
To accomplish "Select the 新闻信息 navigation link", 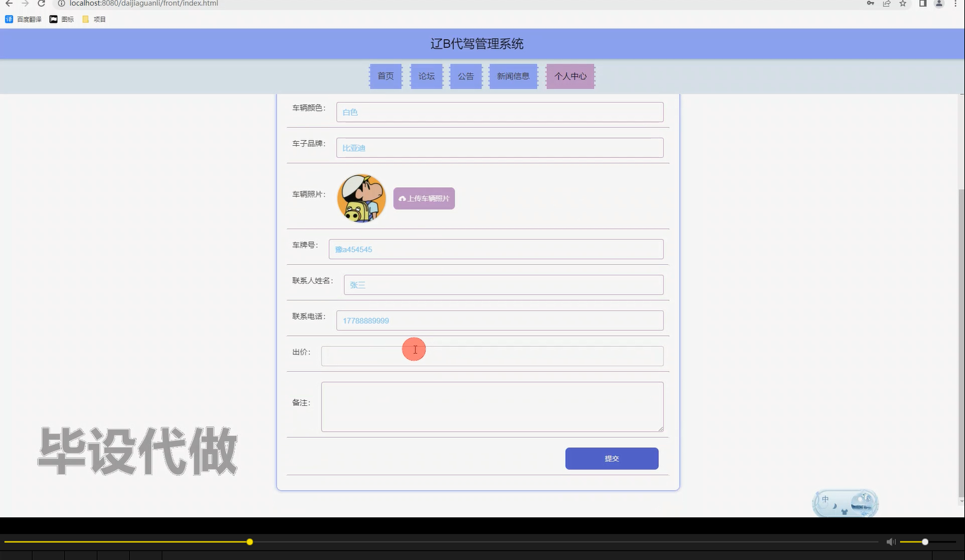I will 513,76.
